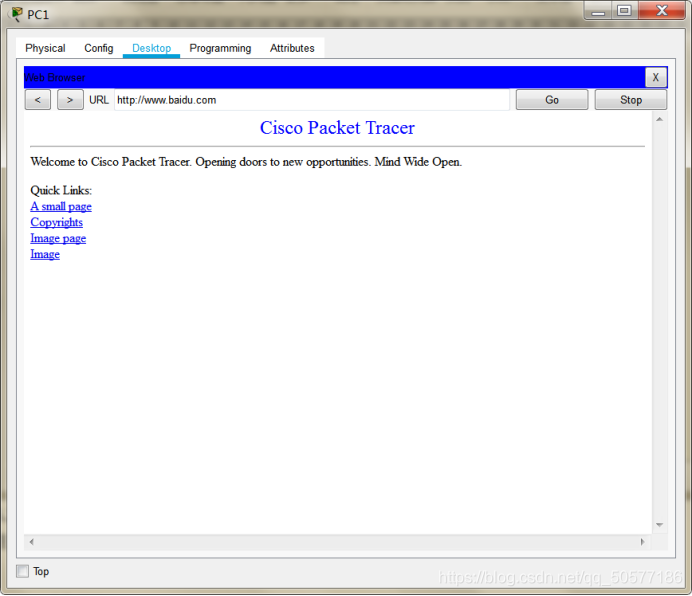This screenshot has height=596, width=692.
Task: Click the PC1 window title icon
Action: (x=16, y=14)
